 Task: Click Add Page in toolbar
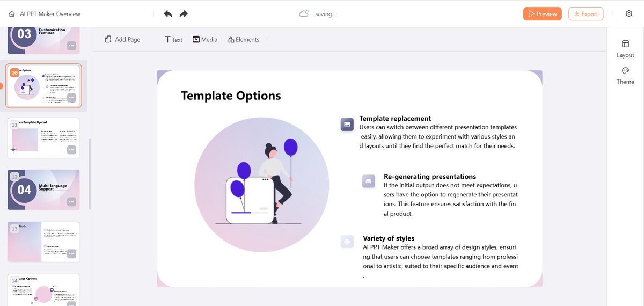(x=122, y=40)
